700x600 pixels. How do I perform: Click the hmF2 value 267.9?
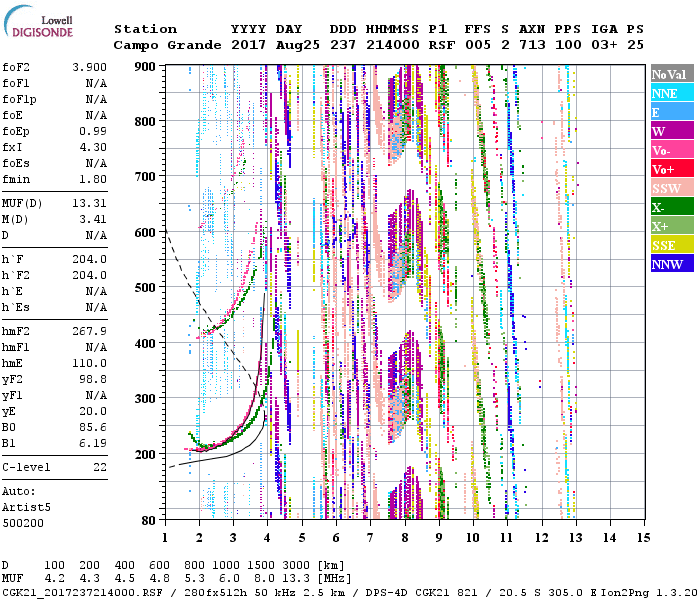[x=91, y=331]
